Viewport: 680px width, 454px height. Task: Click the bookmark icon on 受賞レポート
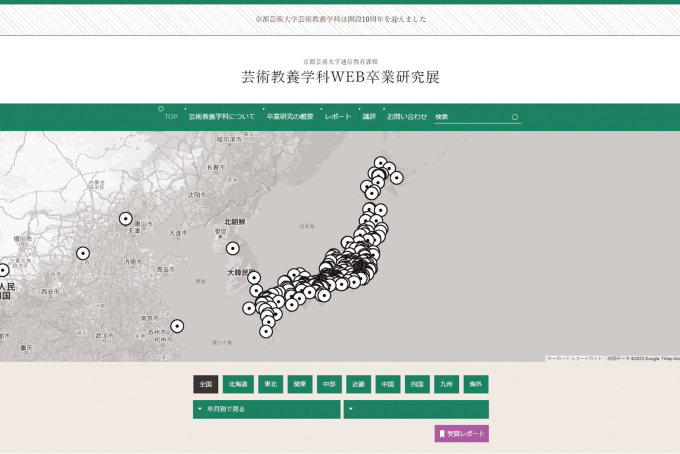pos(442,434)
